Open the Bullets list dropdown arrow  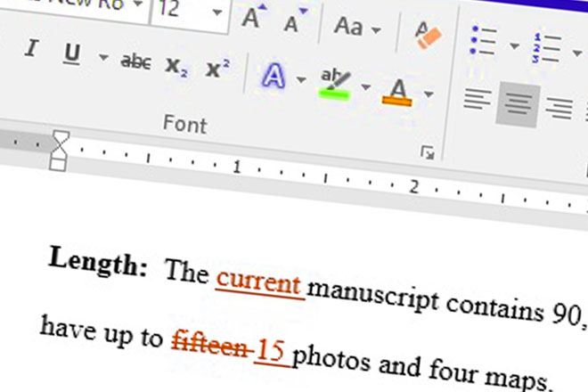(x=514, y=45)
